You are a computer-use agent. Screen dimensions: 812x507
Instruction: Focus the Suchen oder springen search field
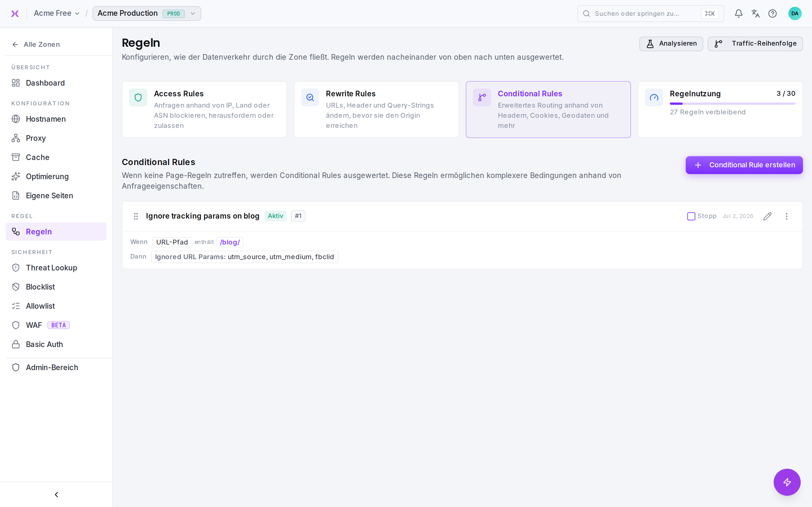pyautogui.click(x=650, y=14)
